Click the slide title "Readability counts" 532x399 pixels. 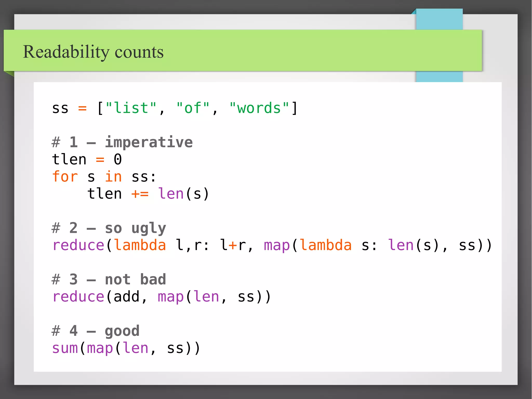93,52
